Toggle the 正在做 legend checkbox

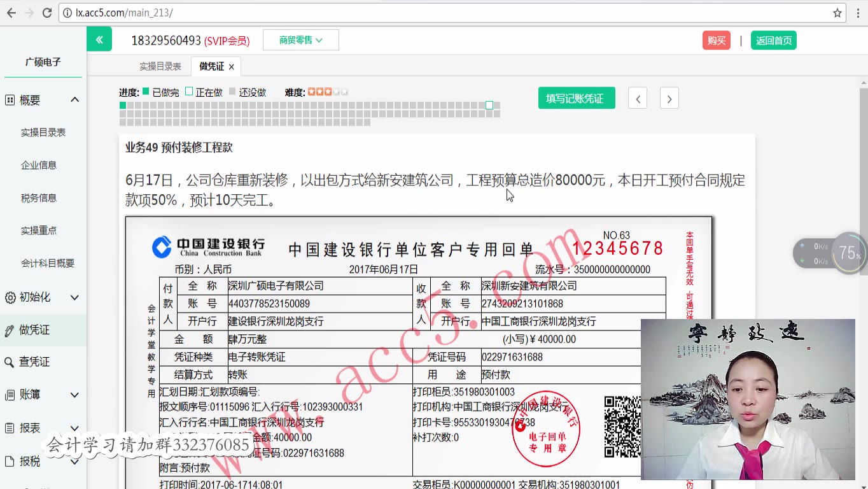(188, 91)
